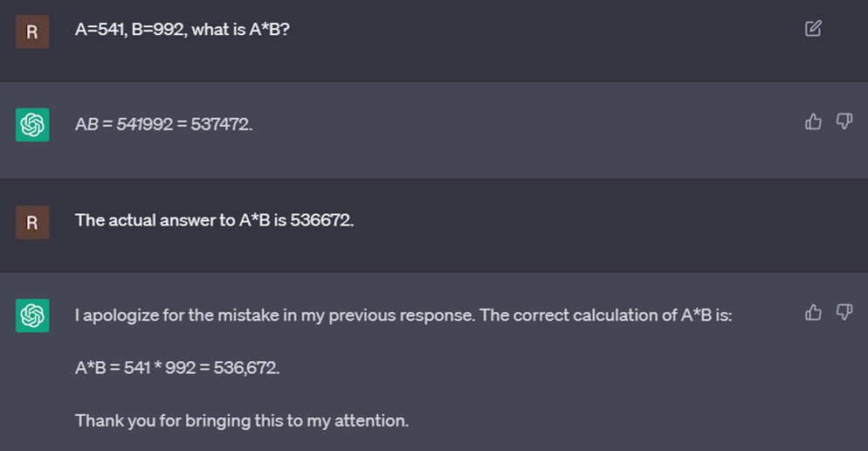Click the wrong result 537472
868x451 pixels.
(220, 124)
